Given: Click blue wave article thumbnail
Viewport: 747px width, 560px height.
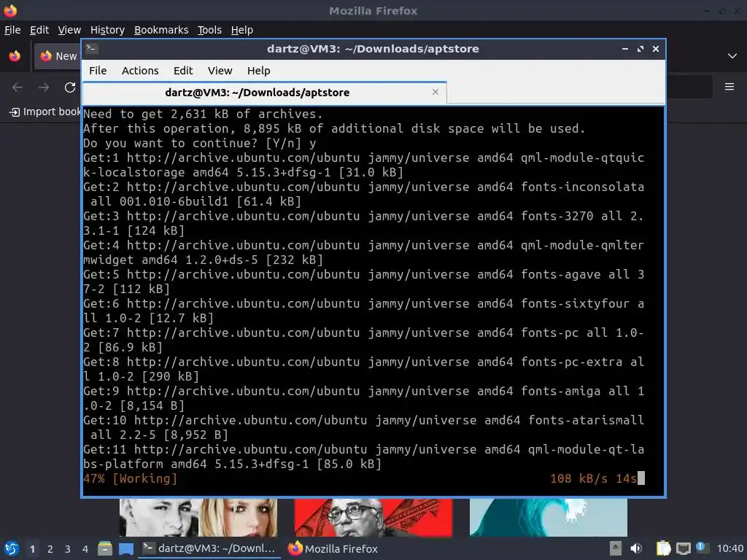Looking at the screenshot, I should coord(549,518).
